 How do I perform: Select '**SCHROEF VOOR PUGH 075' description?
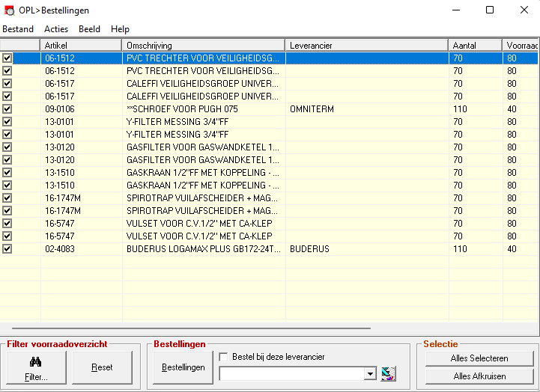(182, 109)
